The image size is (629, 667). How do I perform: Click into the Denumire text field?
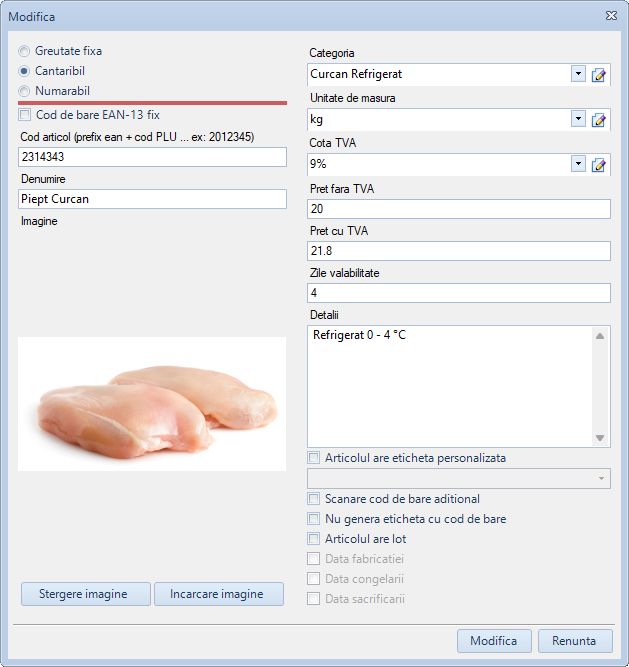click(x=152, y=199)
